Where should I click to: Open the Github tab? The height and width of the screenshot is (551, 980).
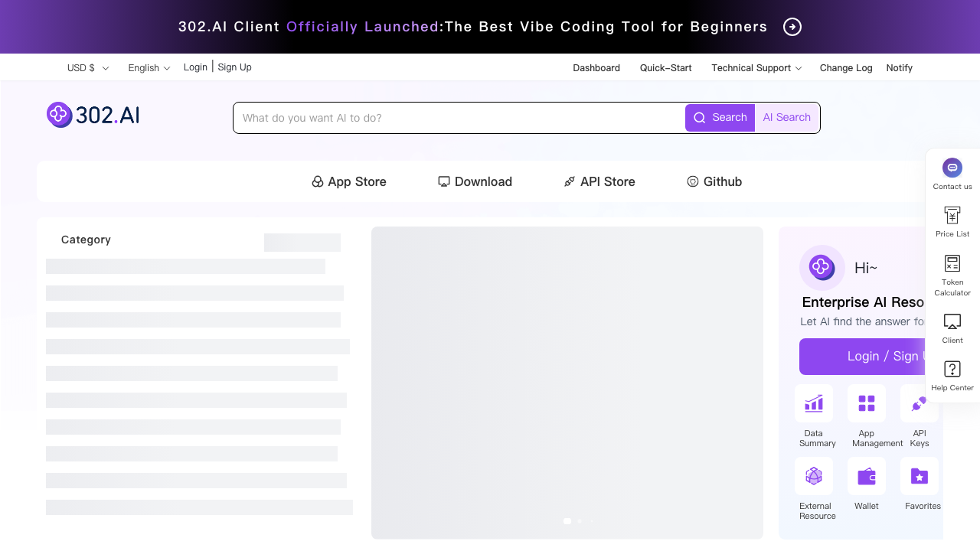pyautogui.click(x=714, y=181)
